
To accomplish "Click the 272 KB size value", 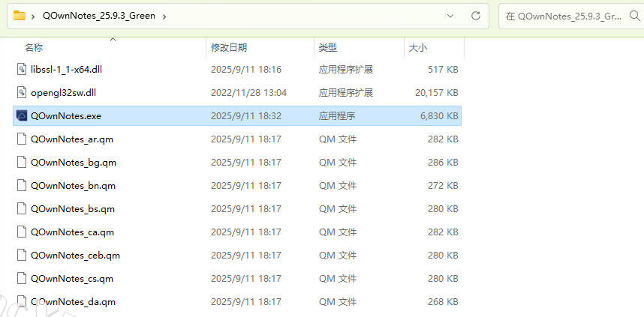I will point(443,186).
